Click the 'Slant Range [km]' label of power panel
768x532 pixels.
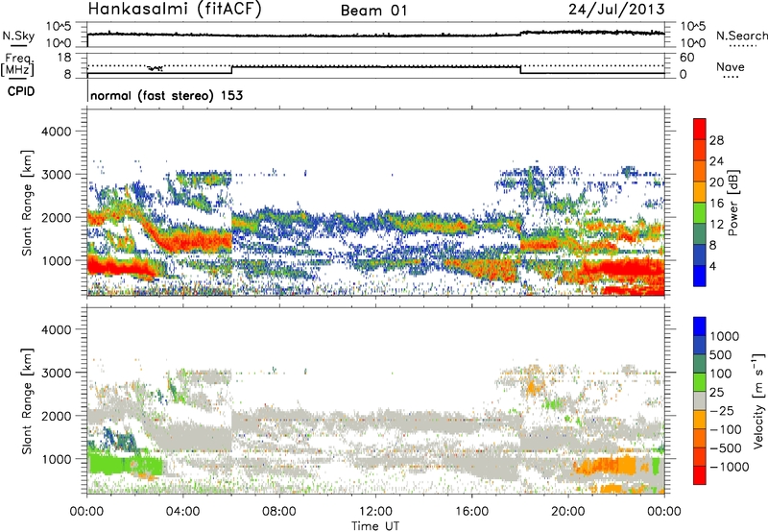click(x=27, y=203)
